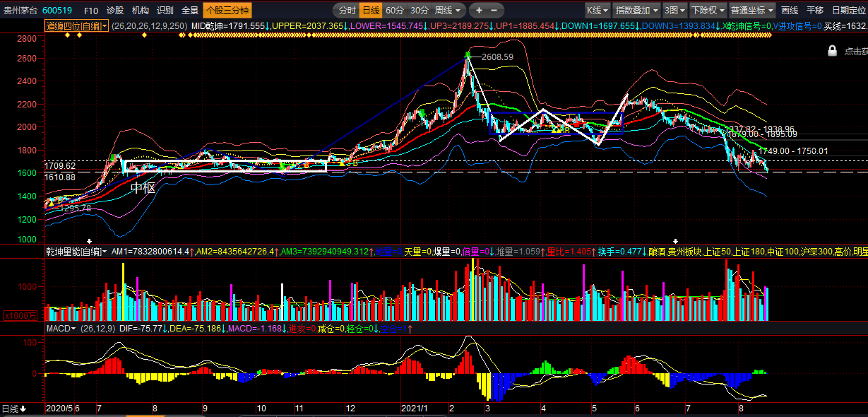Click the zoom out minus button
The height and width of the screenshot is (417, 868).
click(494, 11)
